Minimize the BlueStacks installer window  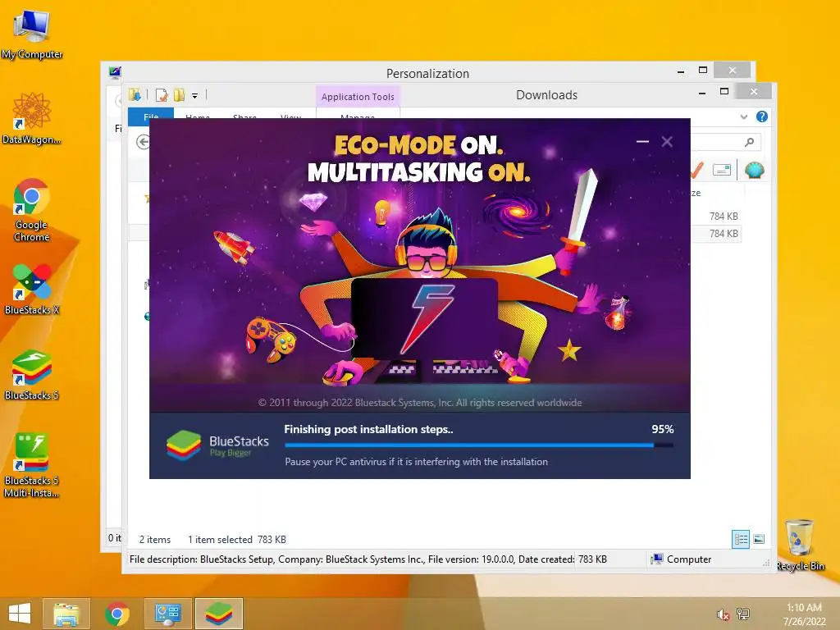(642, 141)
